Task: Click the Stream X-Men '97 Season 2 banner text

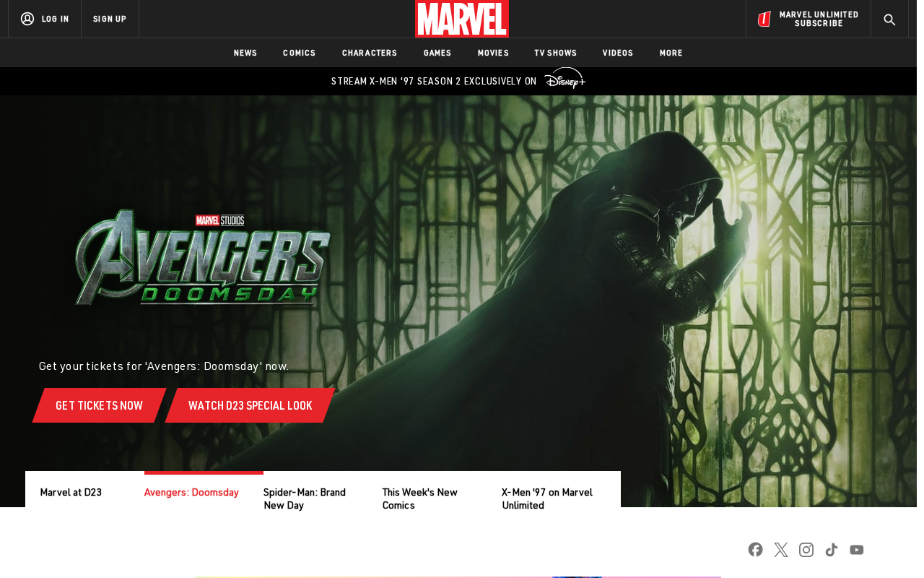Action: tap(434, 81)
